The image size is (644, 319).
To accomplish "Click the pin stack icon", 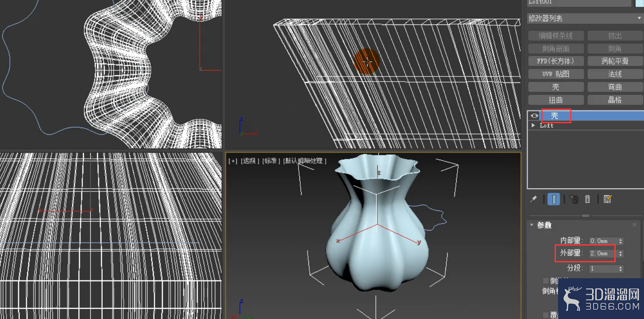I will (x=534, y=199).
